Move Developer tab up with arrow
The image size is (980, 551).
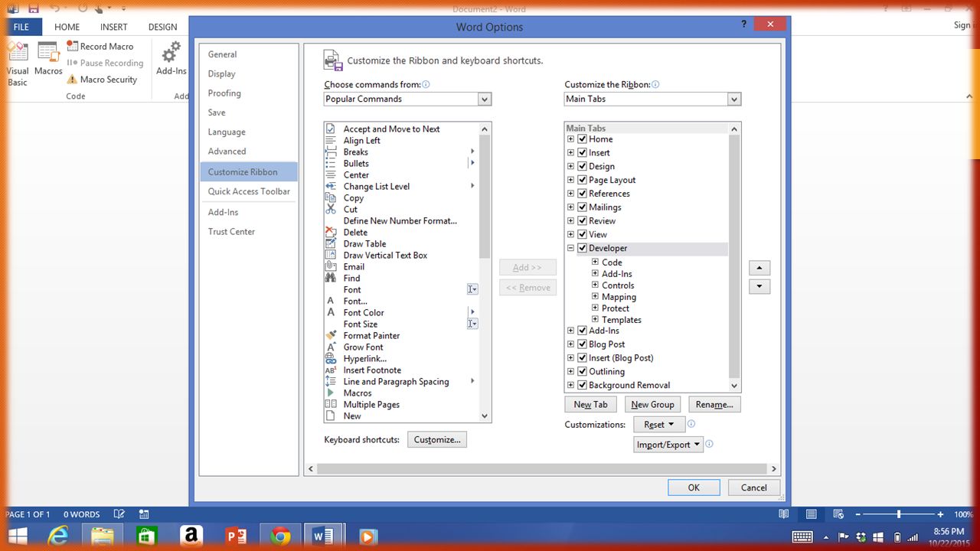point(759,268)
